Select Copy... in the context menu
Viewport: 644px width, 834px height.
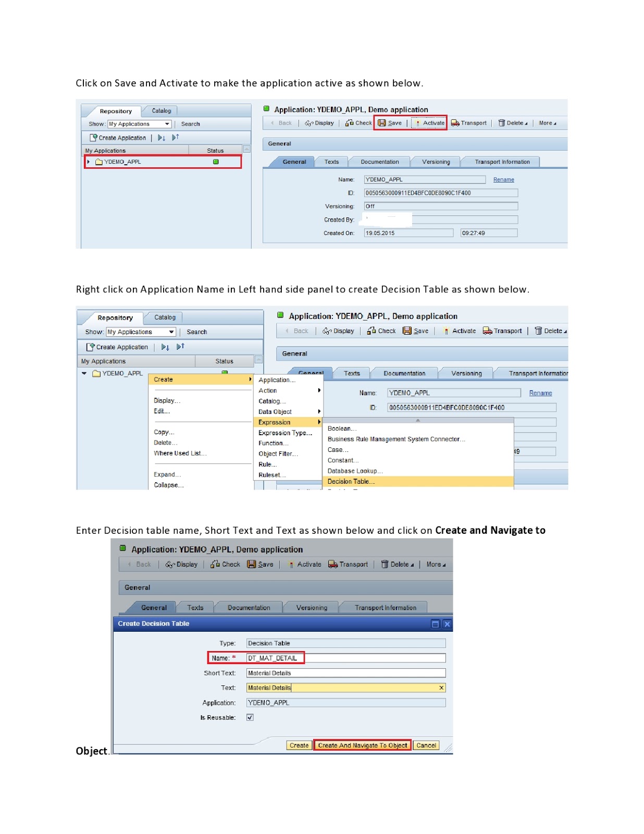point(164,432)
